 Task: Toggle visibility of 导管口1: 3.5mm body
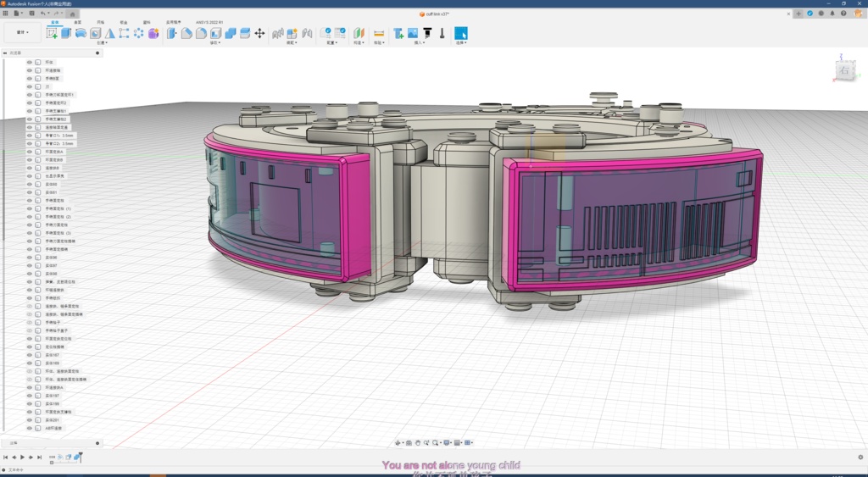(x=30, y=136)
